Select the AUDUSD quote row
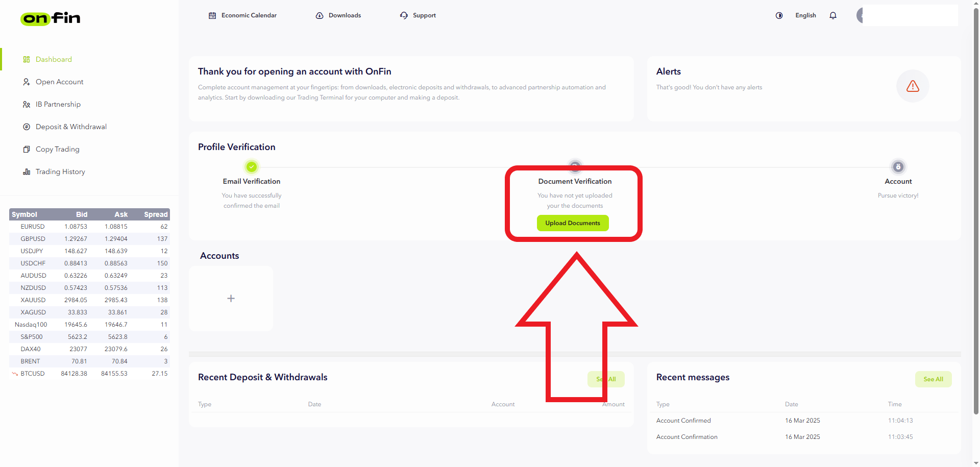This screenshot has width=980, height=467. coord(89,276)
